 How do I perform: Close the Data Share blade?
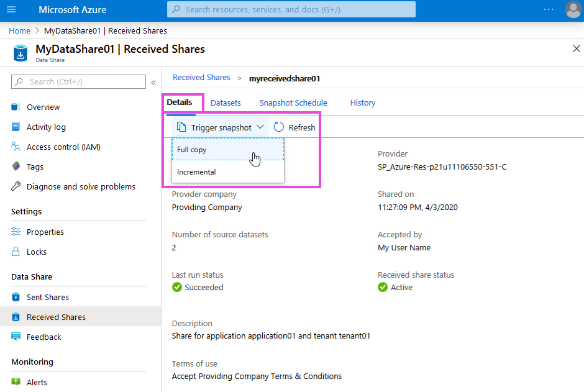click(576, 49)
